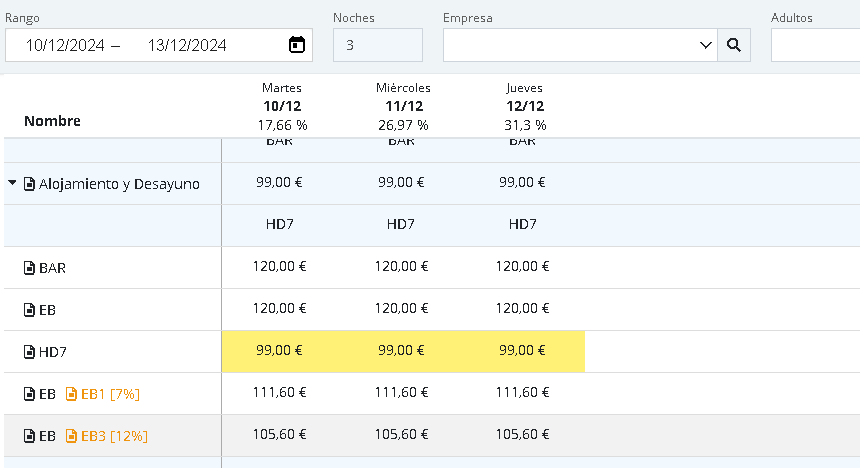Click the Noches field showing 3

click(377, 45)
